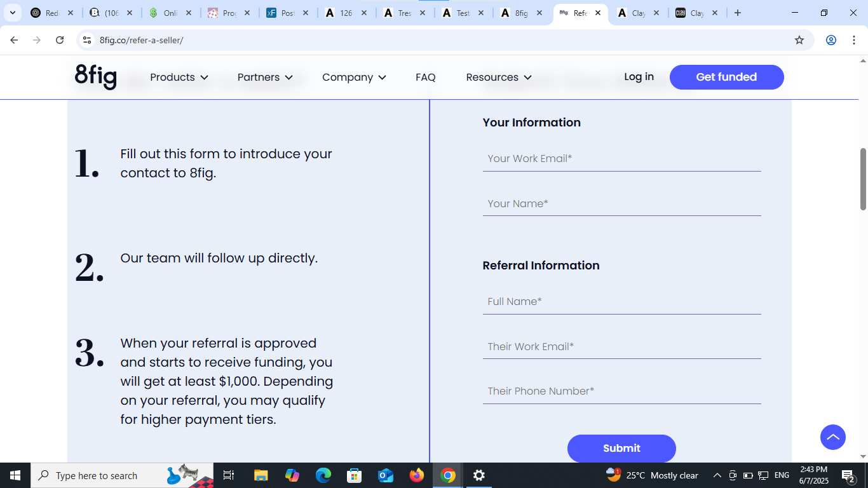Switch to the Red tab

coord(52,13)
